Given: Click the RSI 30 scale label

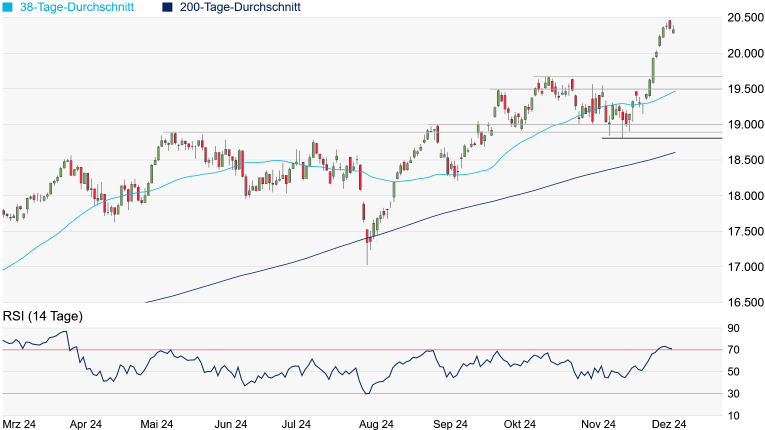Looking at the screenshot, I should (734, 394).
